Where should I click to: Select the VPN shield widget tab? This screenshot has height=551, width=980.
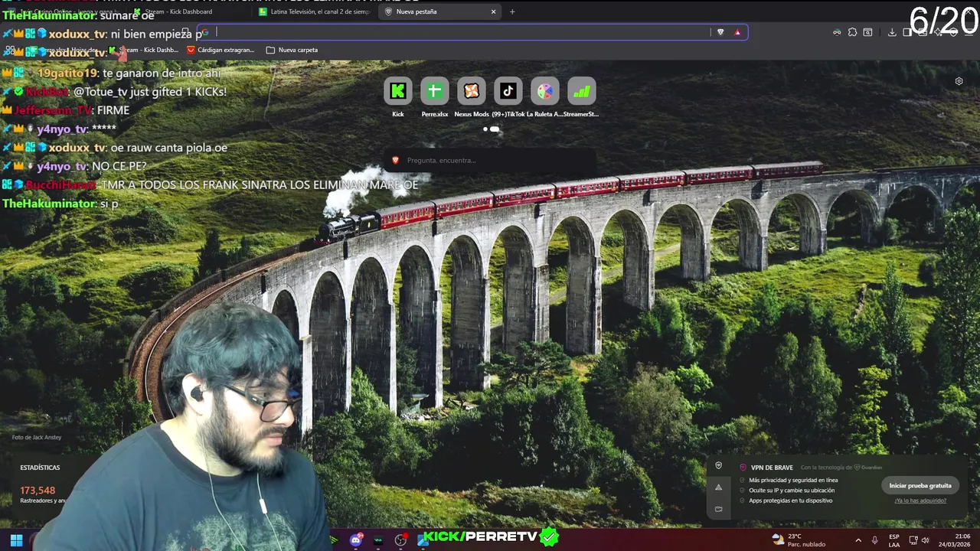point(718,465)
